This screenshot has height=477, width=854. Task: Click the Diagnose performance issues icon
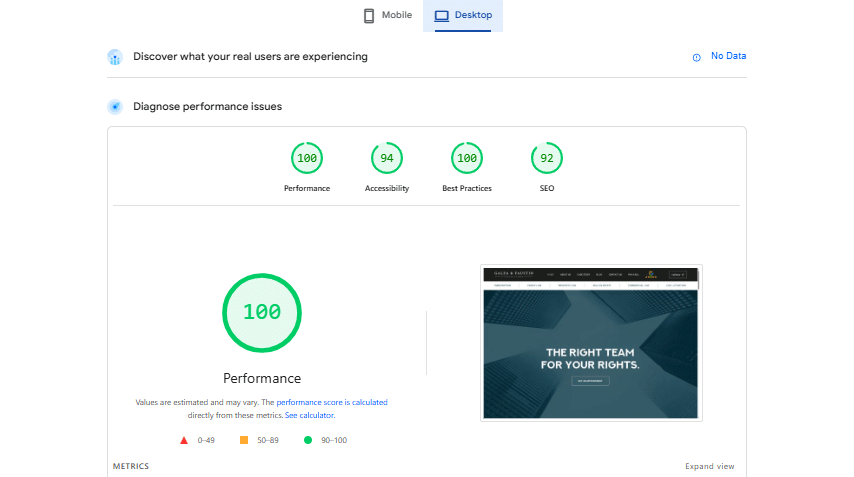coord(115,107)
